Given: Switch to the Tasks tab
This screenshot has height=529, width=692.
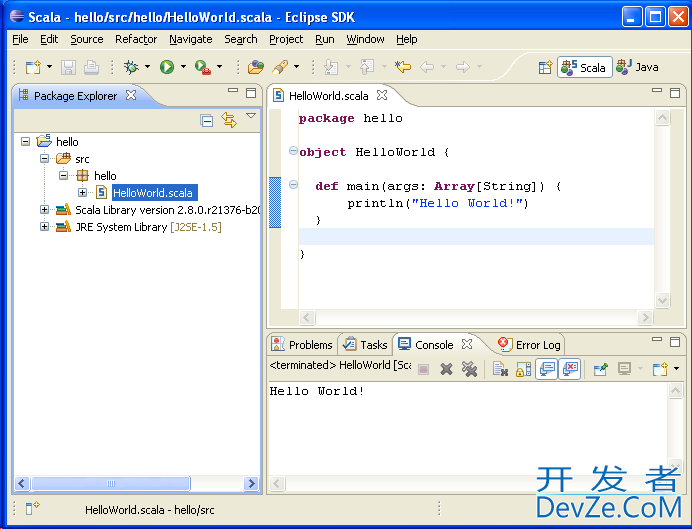Looking at the screenshot, I should 365,345.
